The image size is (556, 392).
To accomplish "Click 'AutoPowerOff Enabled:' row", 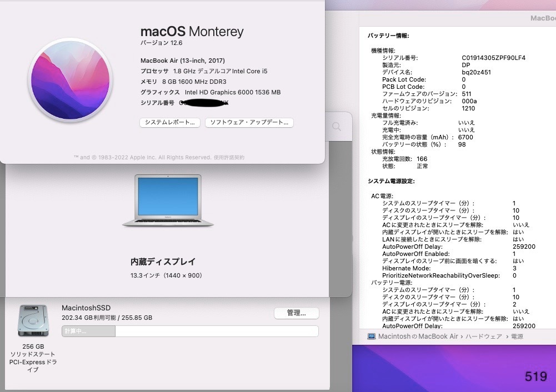I will point(449,254).
